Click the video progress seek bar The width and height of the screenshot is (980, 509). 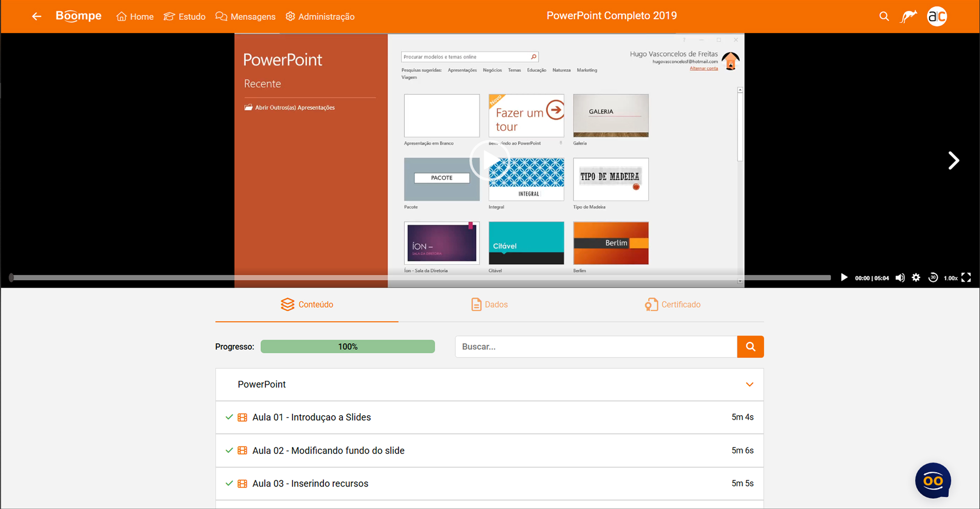(x=421, y=277)
